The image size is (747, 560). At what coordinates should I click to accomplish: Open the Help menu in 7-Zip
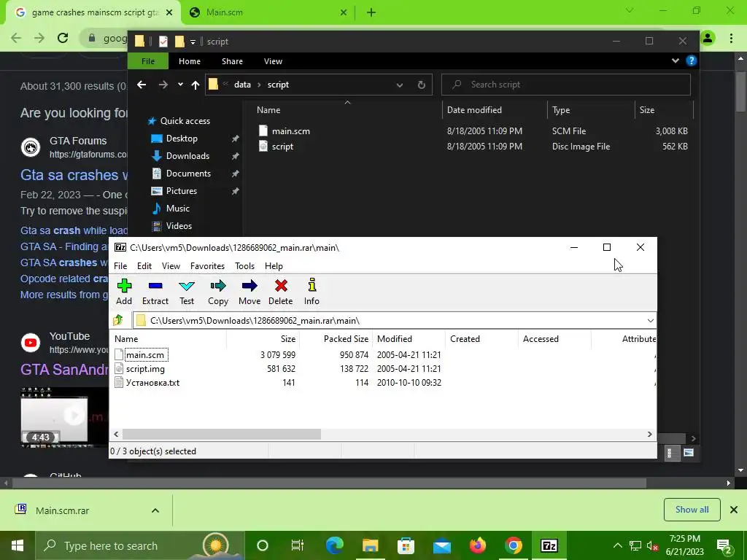[274, 265]
